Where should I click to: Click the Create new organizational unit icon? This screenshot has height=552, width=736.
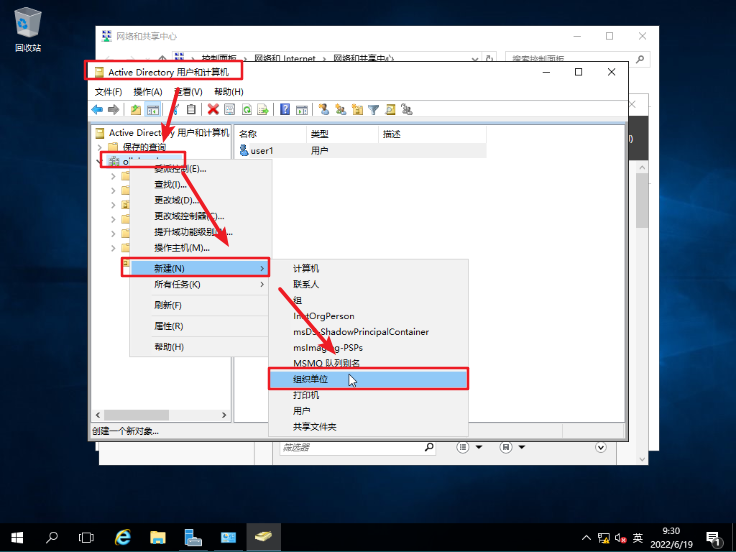(x=357, y=109)
